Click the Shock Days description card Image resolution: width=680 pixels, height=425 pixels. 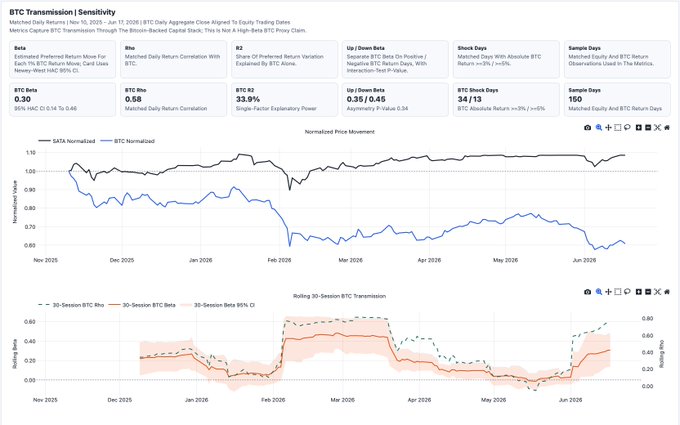click(507, 59)
